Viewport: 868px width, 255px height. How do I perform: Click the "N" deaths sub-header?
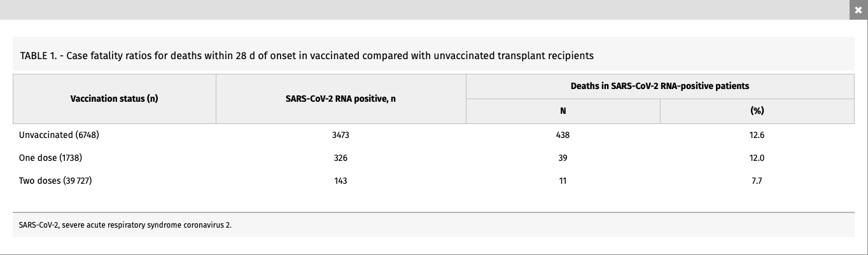click(x=563, y=111)
